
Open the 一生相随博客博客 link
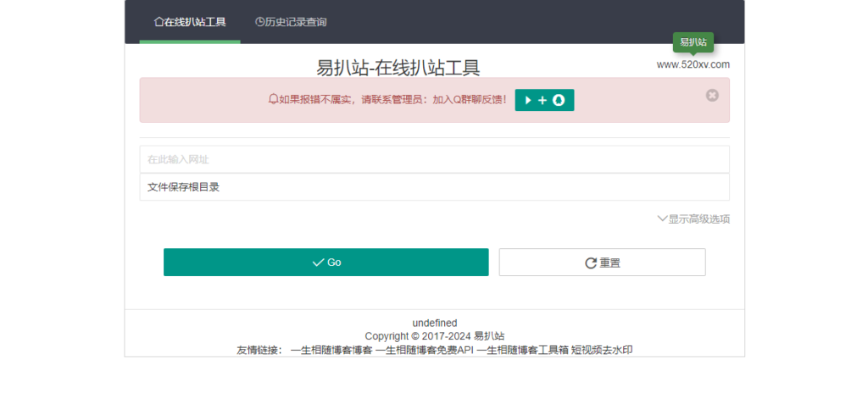331,350
